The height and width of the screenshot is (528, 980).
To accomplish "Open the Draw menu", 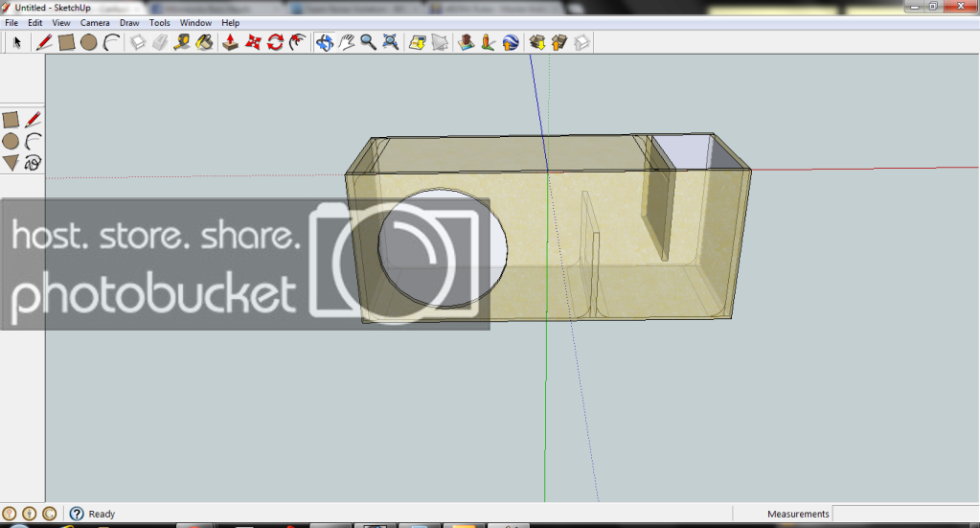I will [129, 22].
